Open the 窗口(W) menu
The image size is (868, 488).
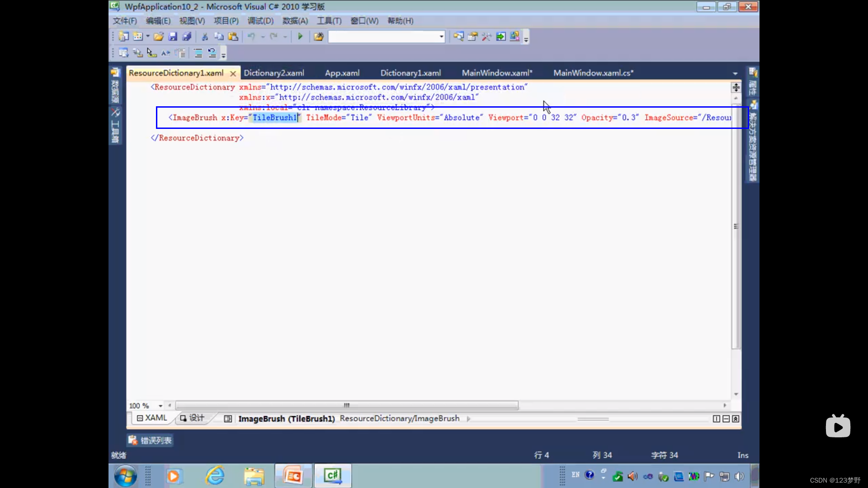pos(364,21)
